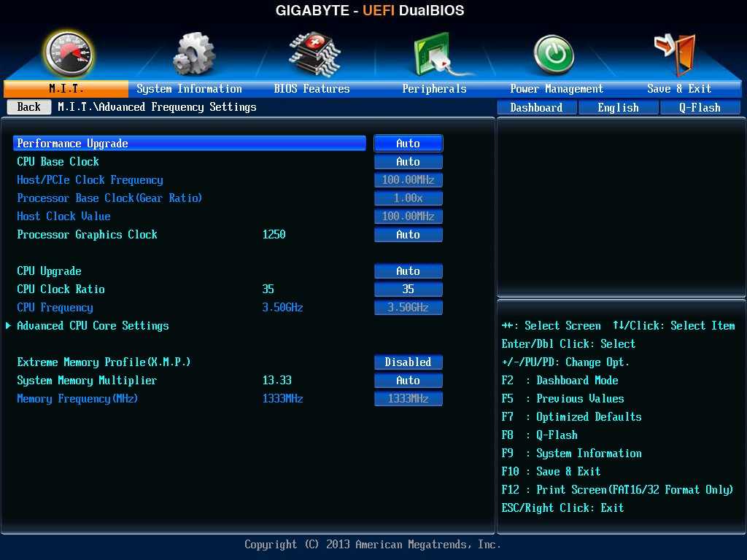Switch to the BIOS Features tab
The image size is (747, 560).
pyautogui.click(x=311, y=89)
